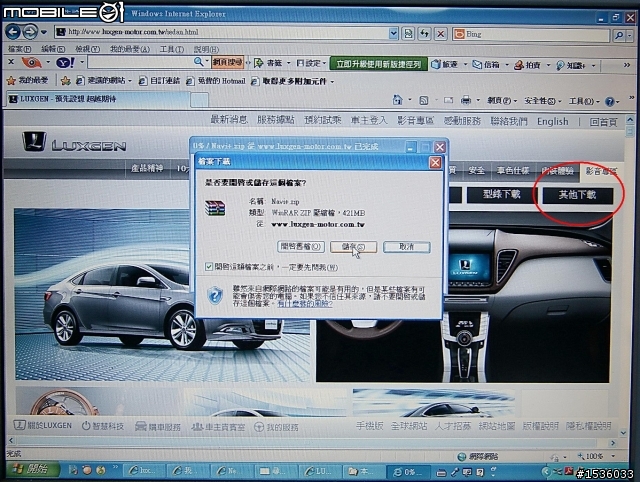Open a new blank tab
Viewport: 640px width, 482px height.
tap(200, 100)
